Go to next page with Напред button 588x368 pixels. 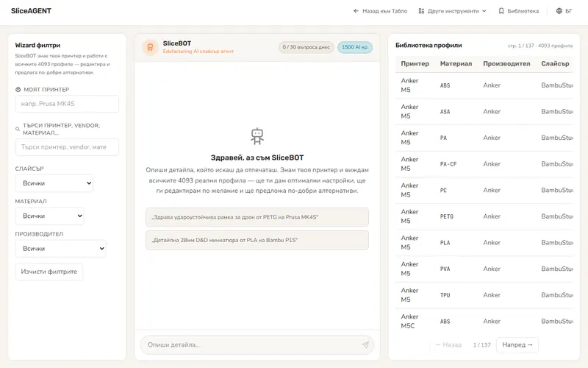[x=517, y=344]
